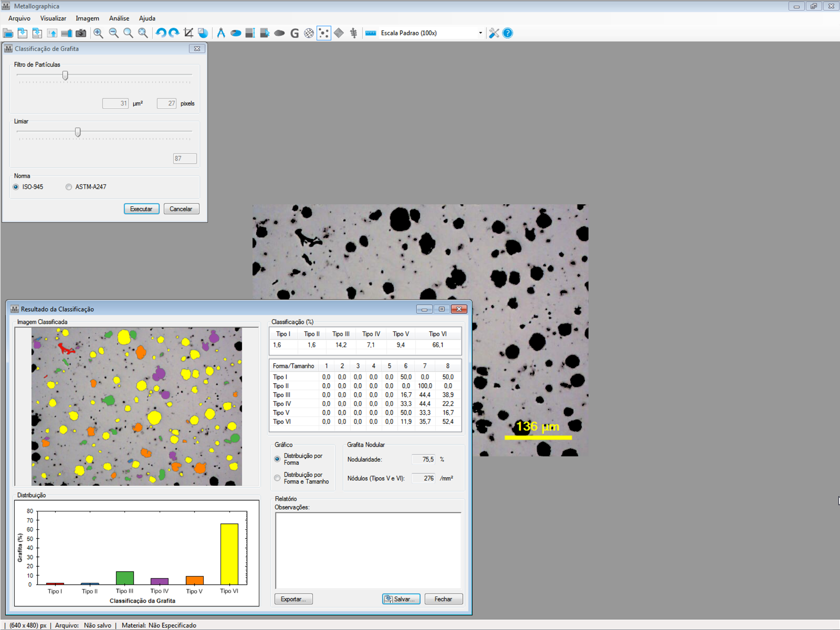Click the grain size G icon
Viewport: 840px width, 630px height.
[x=294, y=33]
